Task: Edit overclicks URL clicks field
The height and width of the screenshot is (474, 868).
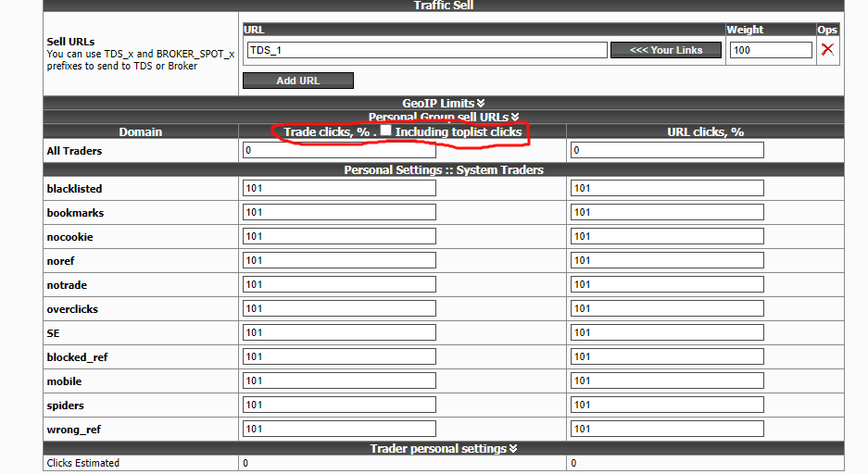Action: [667, 308]
